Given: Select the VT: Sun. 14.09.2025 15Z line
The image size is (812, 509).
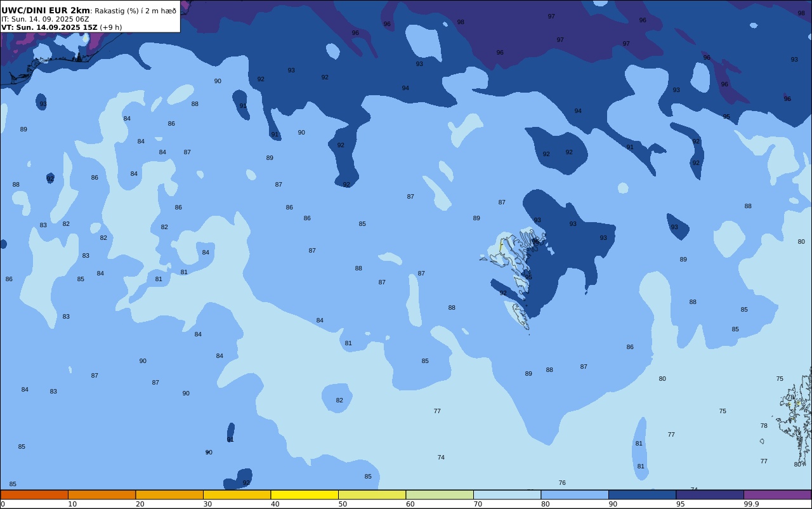Looking at the screenshot, I should point(49,27).
